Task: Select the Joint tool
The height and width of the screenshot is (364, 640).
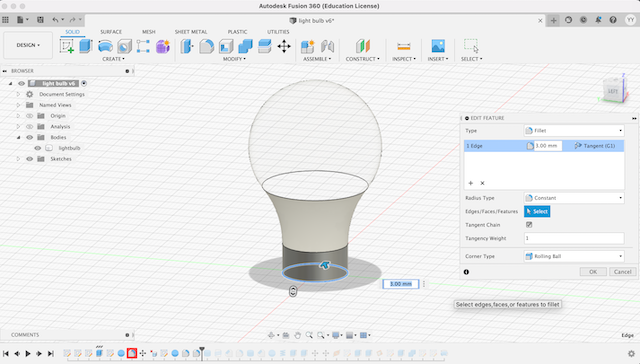Action: pos(327,46)
